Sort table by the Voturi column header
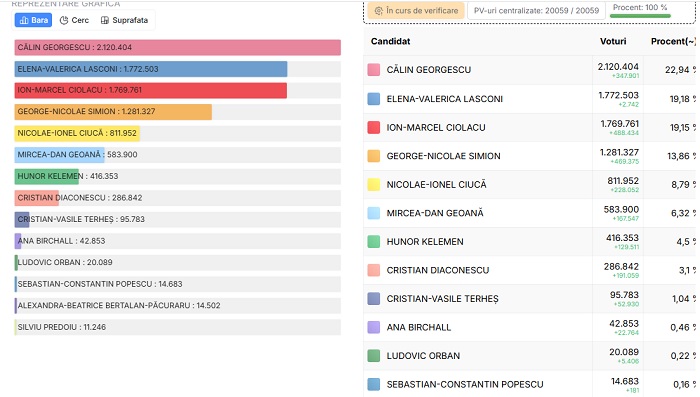This screenshot has height=397, width=700. click(x=613, y=41)
